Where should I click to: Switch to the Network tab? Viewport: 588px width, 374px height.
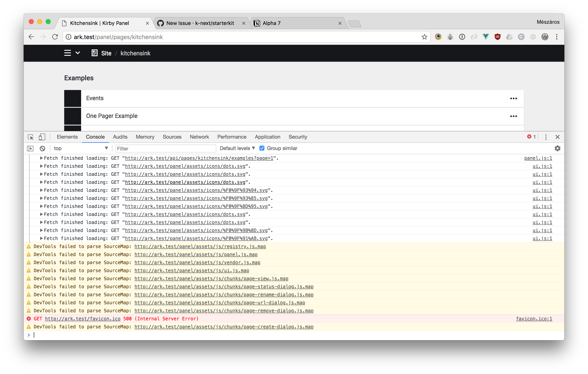(199, 137)
